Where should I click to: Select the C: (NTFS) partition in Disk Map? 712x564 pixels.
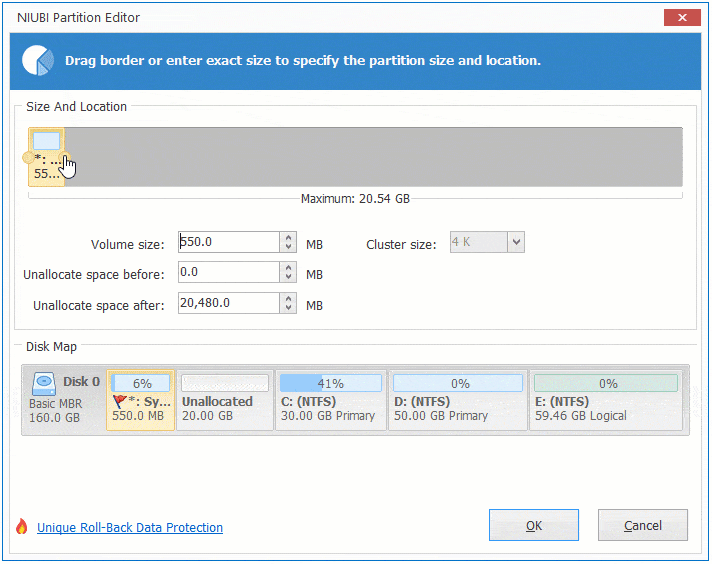(330, 401)
